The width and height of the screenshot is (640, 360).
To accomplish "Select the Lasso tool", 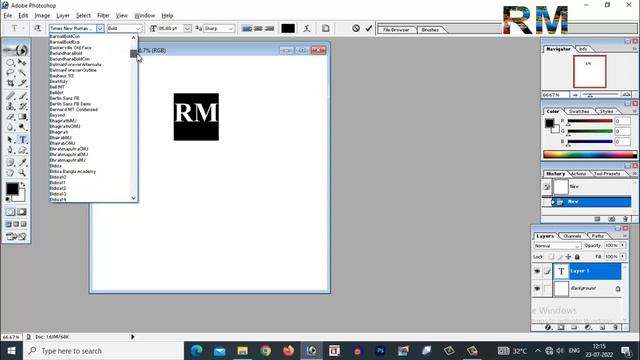I will click(x=11, y=73).
